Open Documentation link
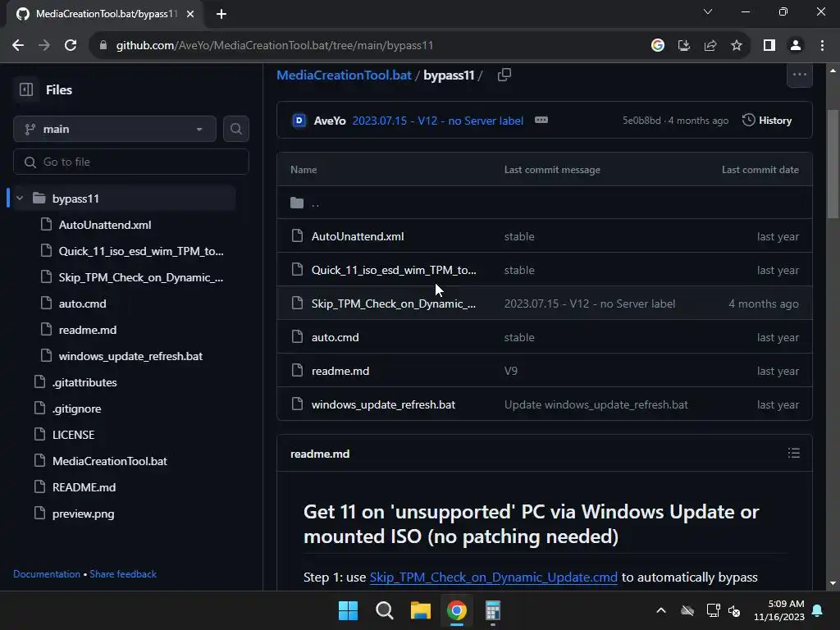This screenshot has height=630, width=840. tap(47, 573)
